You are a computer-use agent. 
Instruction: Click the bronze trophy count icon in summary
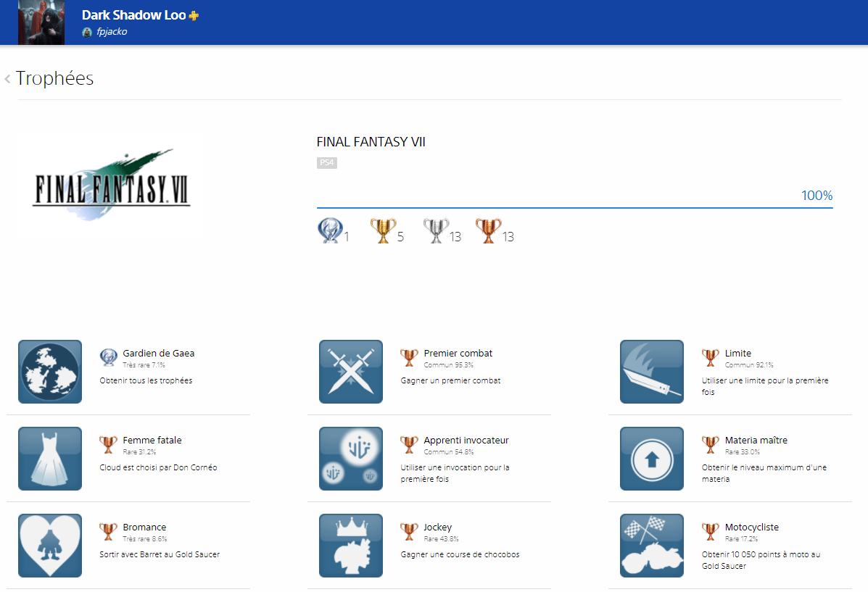[488, 230]
